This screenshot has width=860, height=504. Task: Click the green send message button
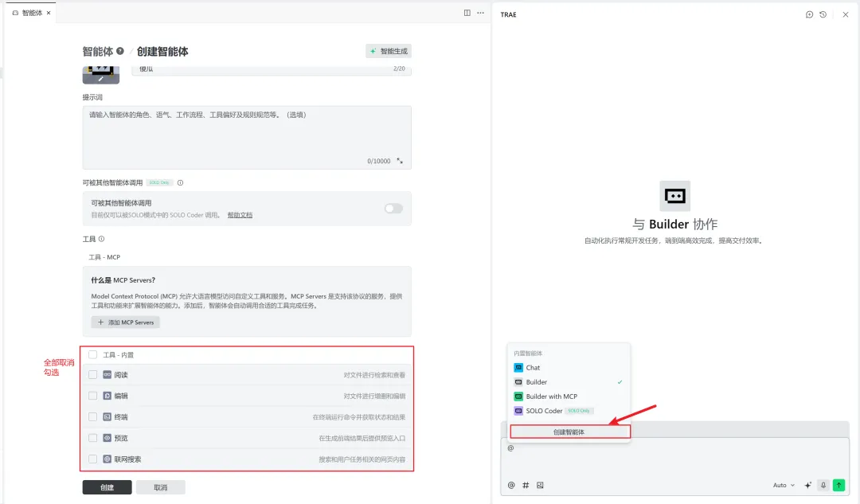pyautogui.click(x=839, y=486)
